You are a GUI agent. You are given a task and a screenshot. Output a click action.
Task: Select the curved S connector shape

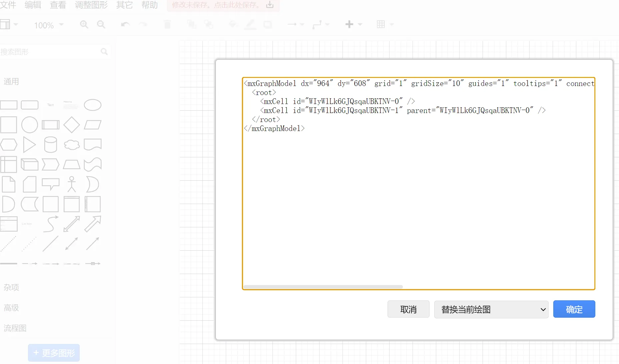tap(51, 224)
